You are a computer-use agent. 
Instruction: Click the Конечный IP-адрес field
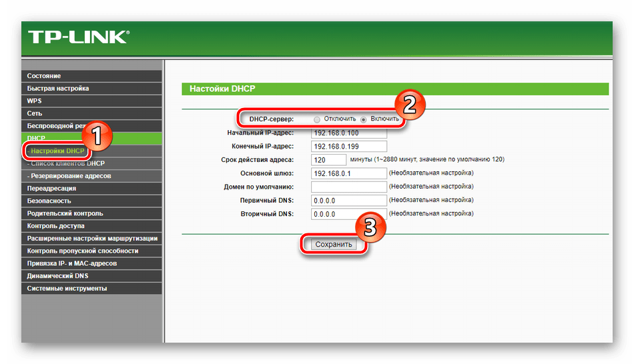(x=349, y=146)
